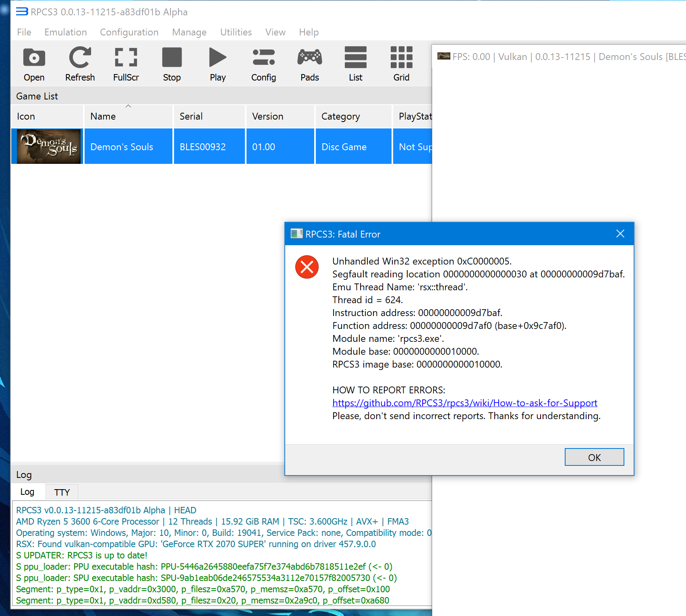Open the Emulation menu
Screen dimensions: 686x616
click(x=66, y=32)
